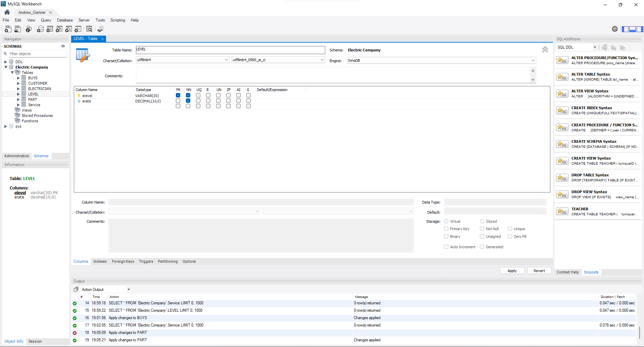Screen dimensions: 644x347
Task: Click the Revert button
Action: coord(539,271)
